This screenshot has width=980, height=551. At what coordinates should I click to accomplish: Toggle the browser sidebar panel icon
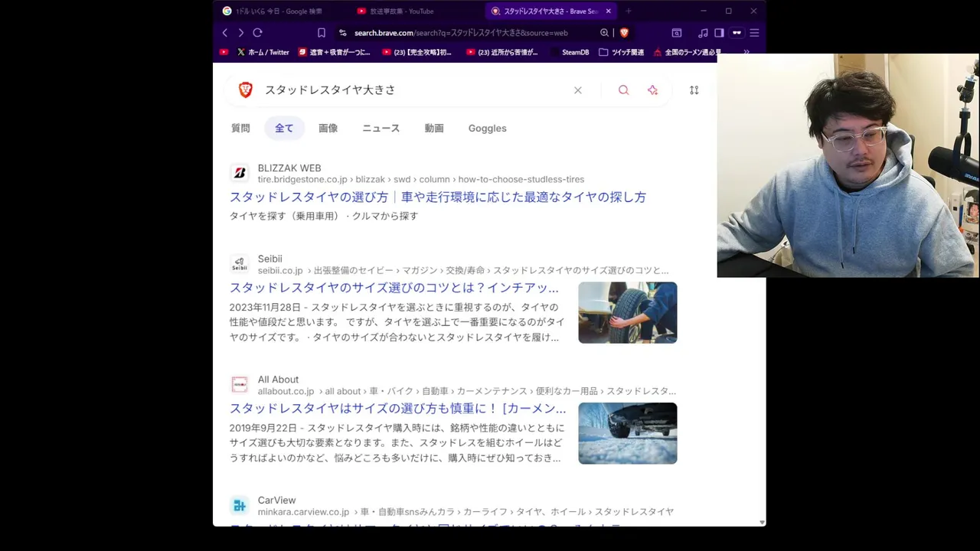coord(719,33)
